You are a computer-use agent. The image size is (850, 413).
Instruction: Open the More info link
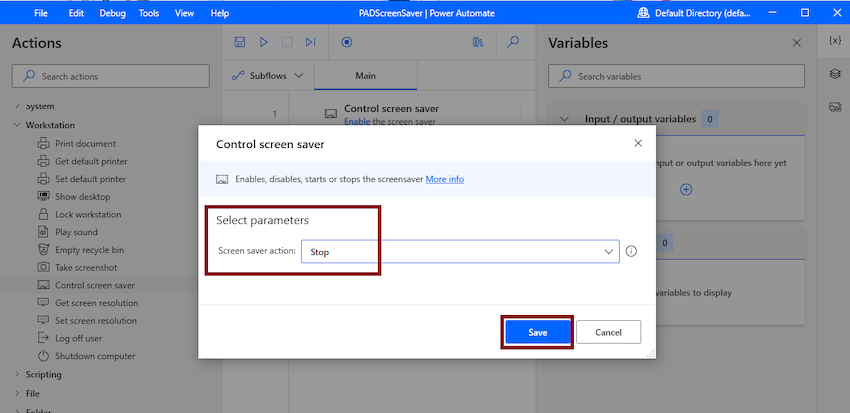click(445, 179)
